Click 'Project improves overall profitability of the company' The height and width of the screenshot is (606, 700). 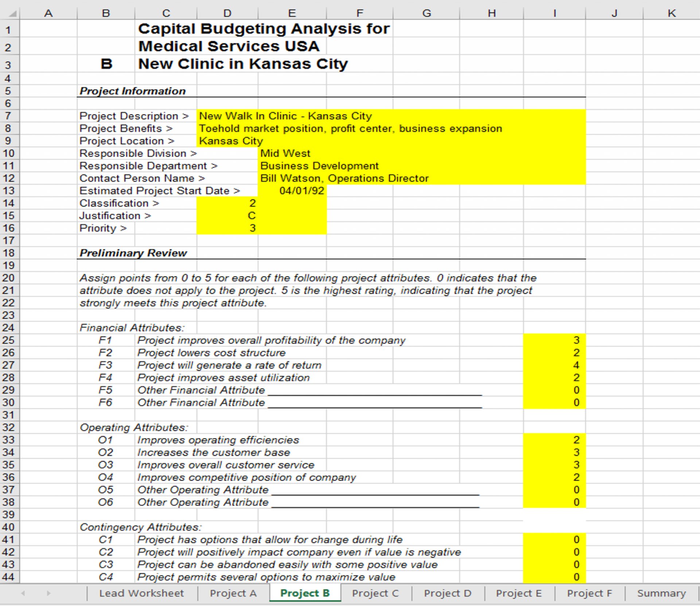tap(271, 340)
